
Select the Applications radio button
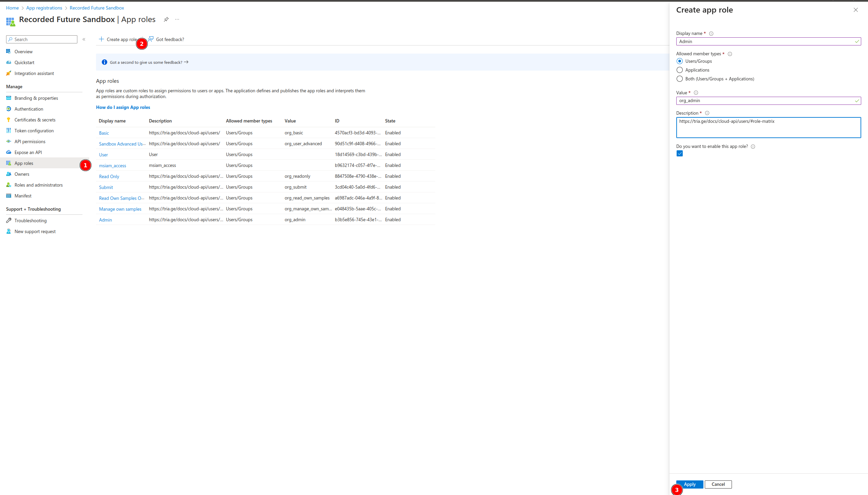(679, 70)
